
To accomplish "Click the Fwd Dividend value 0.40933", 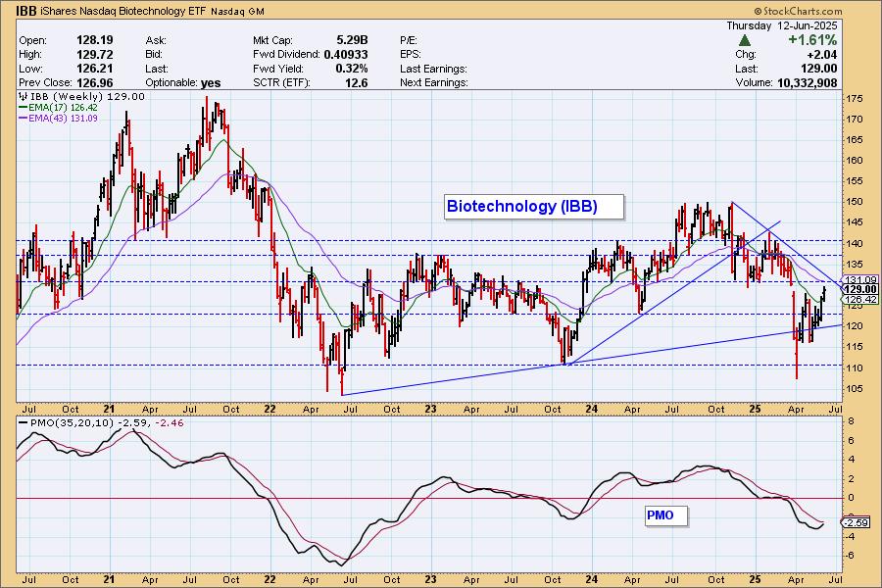I will coord(346,54).
